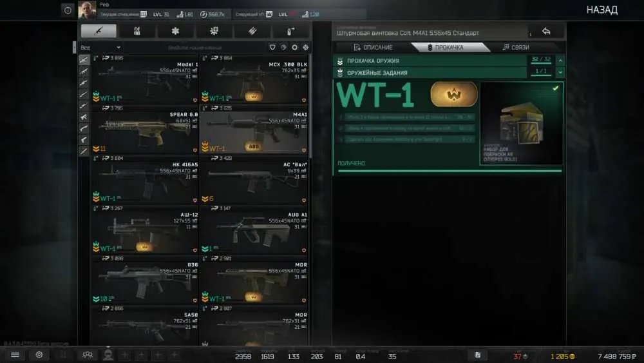Open the "Все" filter dropdown
This screenshot has width=644, height=363.
[x=100, y=48]
